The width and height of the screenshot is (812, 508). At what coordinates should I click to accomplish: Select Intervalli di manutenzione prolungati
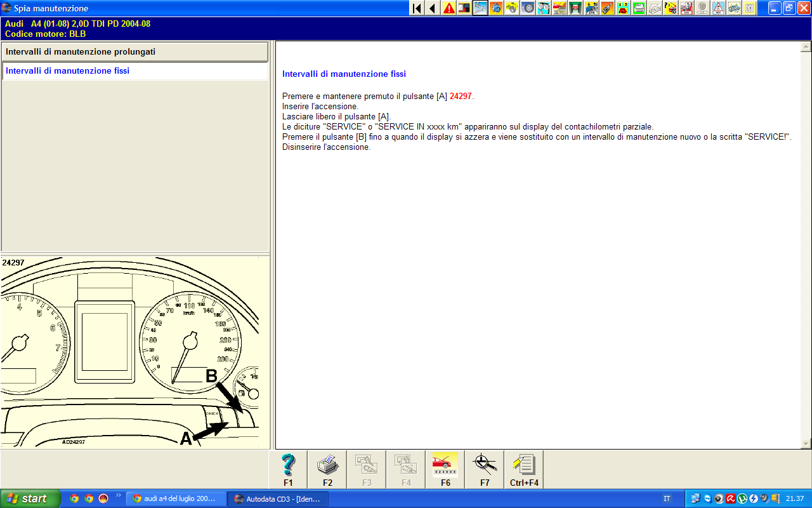[134, 51]
